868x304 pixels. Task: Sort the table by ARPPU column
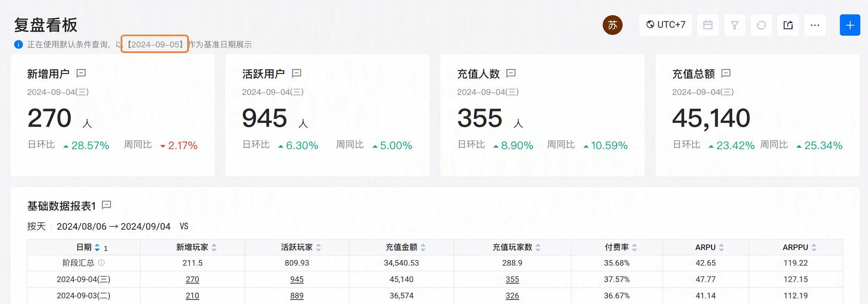click(x=814, y=247)
